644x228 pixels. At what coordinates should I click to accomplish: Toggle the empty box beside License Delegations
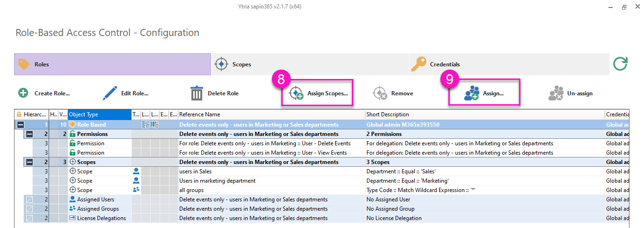coord(29,218)
